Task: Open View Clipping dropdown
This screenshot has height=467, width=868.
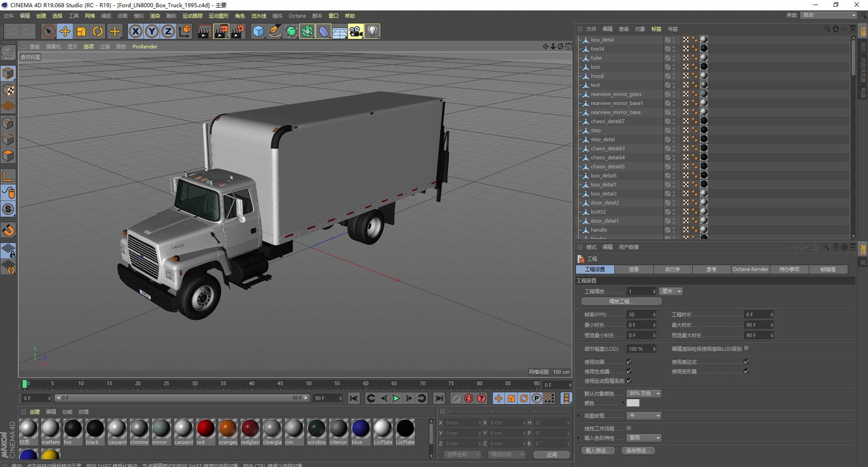Action: [644, 416]
